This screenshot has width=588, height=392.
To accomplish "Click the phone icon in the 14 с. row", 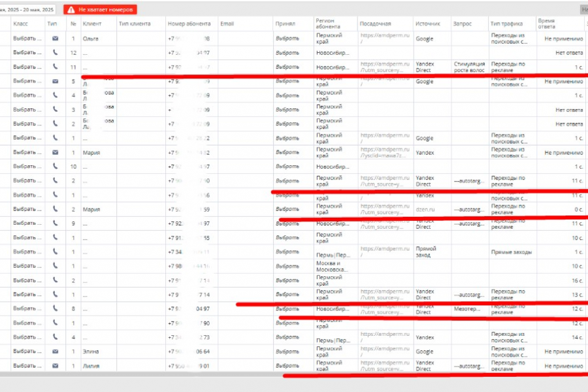I will (55, 337).
